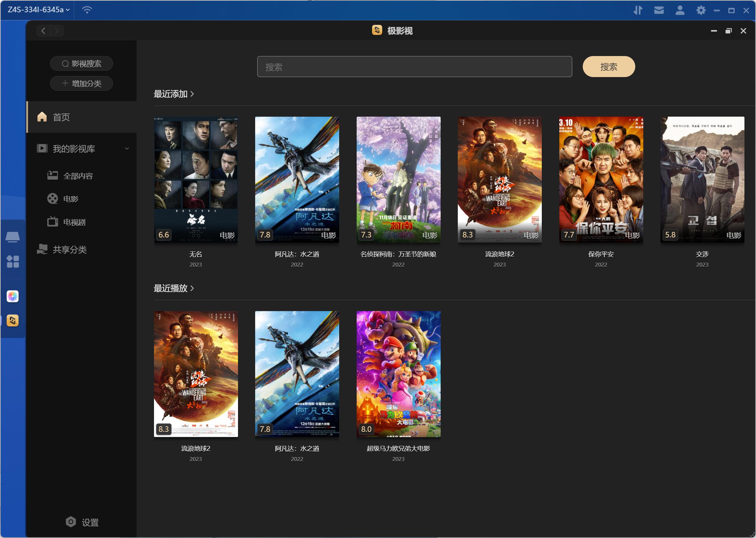The height and width of the screenshot is (538, 756).
Task: Open the mail messages icon
Action: click(659, 10)
